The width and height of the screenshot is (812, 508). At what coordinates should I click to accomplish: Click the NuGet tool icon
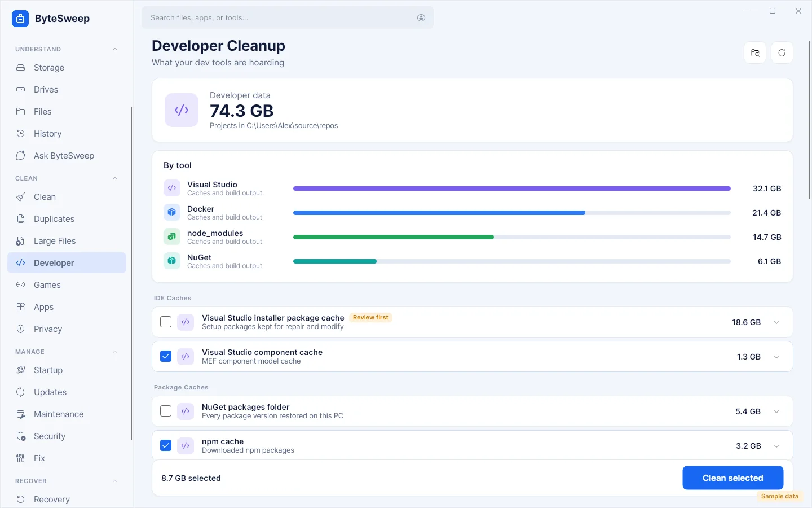click(x=172, y=261)
